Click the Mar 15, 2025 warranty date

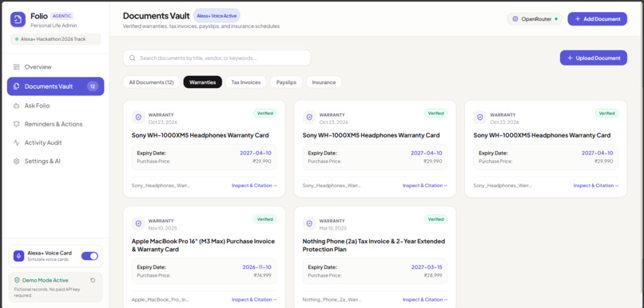click(x=333, y=228)
